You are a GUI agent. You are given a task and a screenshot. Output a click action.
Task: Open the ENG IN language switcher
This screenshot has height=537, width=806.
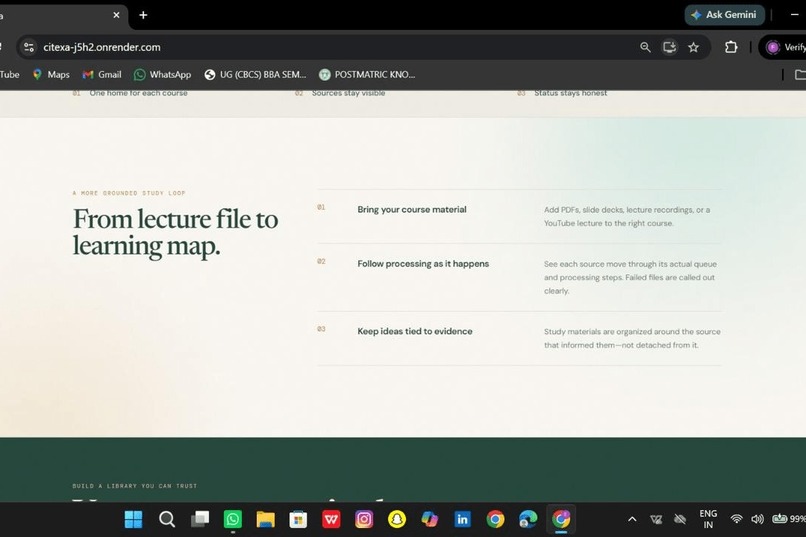[708, 519]
